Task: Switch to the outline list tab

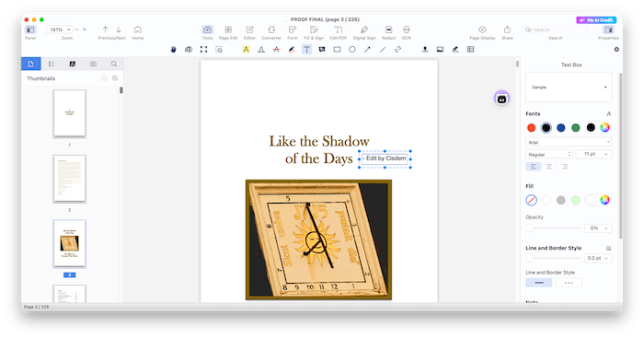Action: click(x=52, y=64)
